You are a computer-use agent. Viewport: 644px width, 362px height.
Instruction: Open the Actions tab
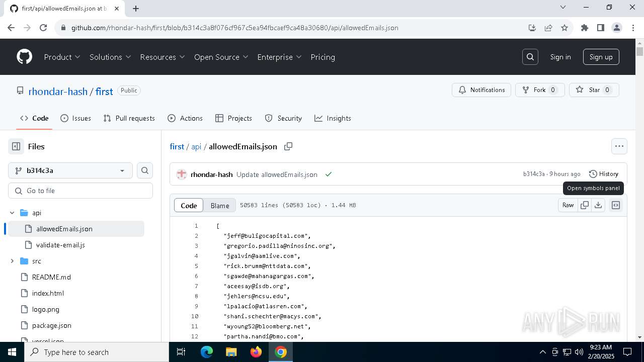point(185,118)
